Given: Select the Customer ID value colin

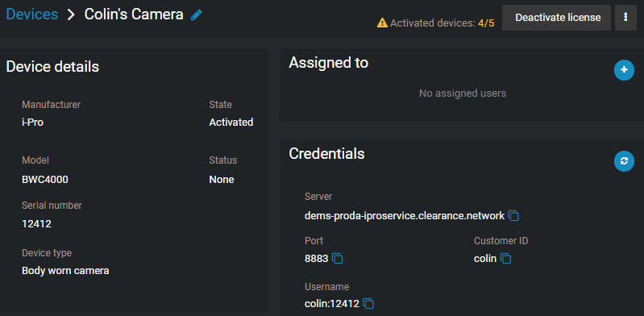Looking at the screenshot, I should click(x=485, y=259).
